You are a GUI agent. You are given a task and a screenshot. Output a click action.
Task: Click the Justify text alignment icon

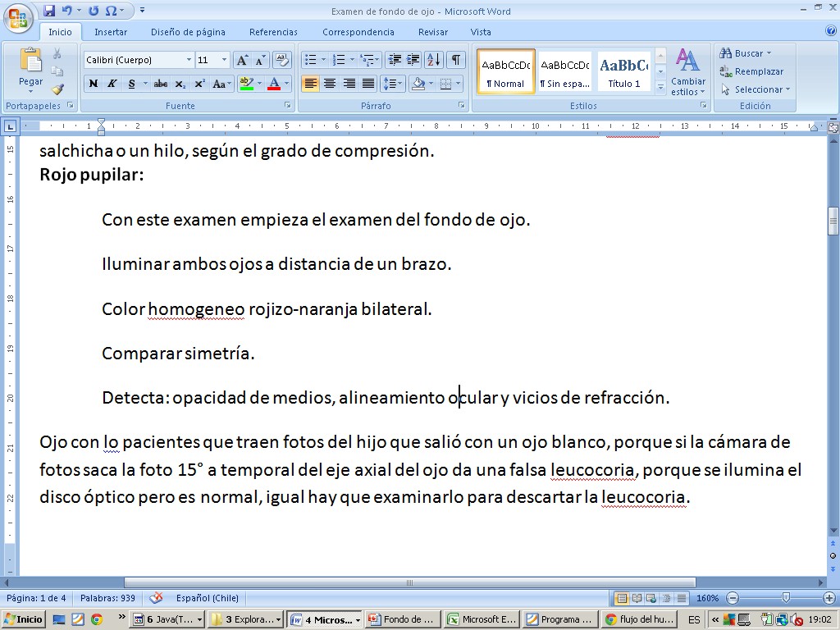tap(369, 84)
